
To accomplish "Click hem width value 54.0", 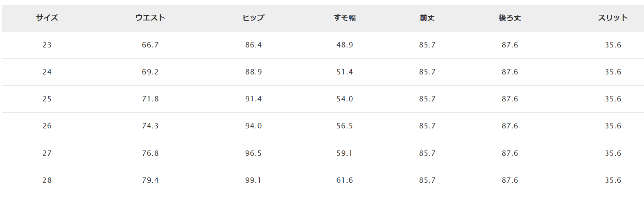I will tap(345, 99).
